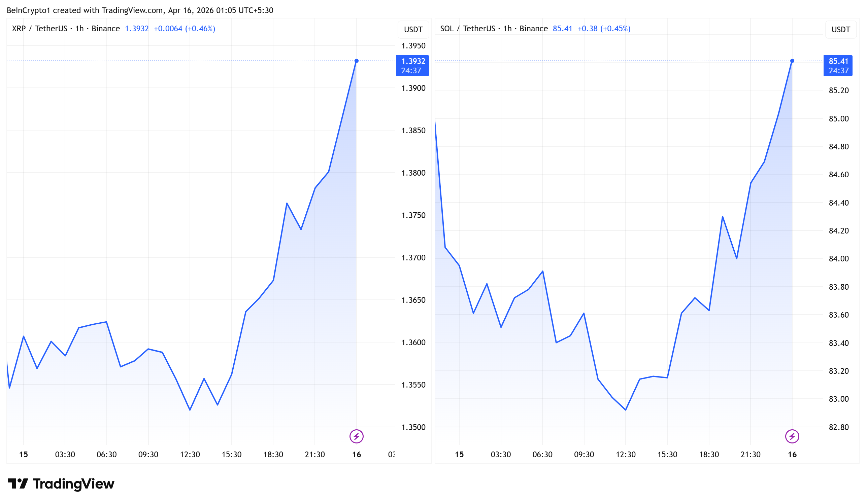The image size is (866, 504).
Task: Click the 12:30 marker on SOL time axis
Action: tap(626, 455)
